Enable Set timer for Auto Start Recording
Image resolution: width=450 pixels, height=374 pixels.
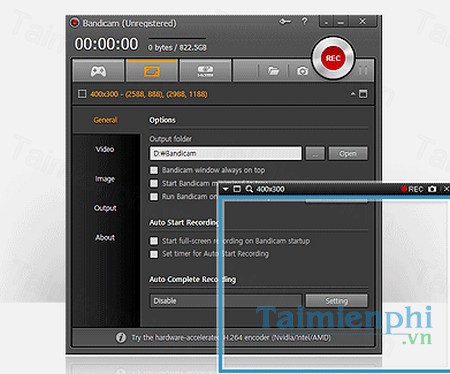tap(154, 254)
